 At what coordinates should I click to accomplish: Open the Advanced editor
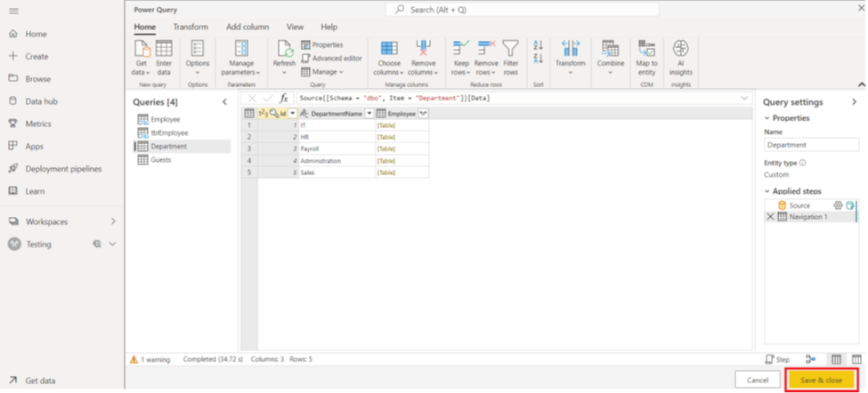tap(331, 58)
